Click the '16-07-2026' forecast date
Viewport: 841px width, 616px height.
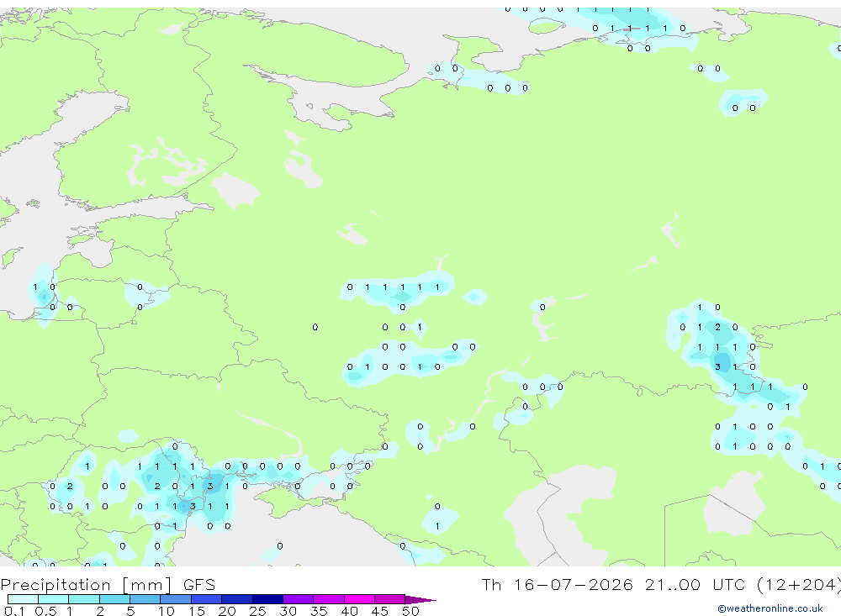click(574, 584)
